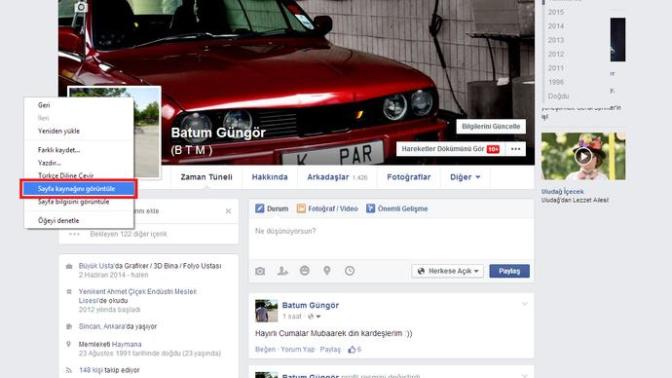Click the post author's profile thumbnail

click(266, 311)
